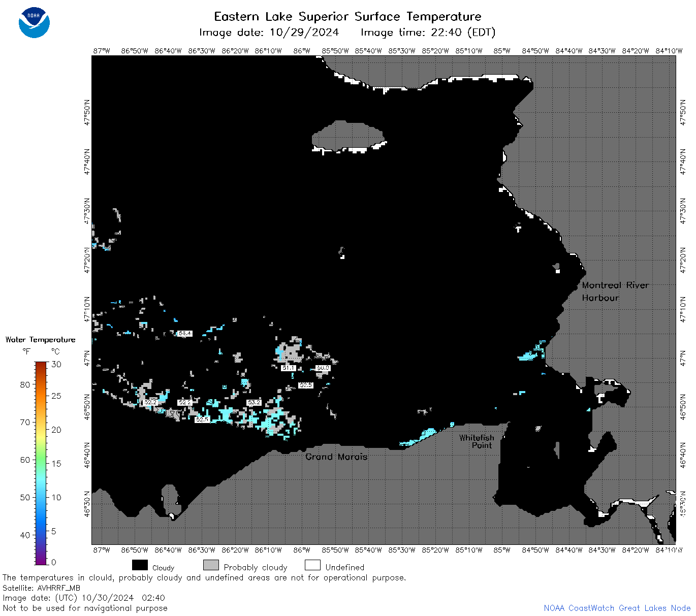Click the 60 mark on Fahrenheit scale
The height and width of the screenshot is (616, 696).
point(25,460)
